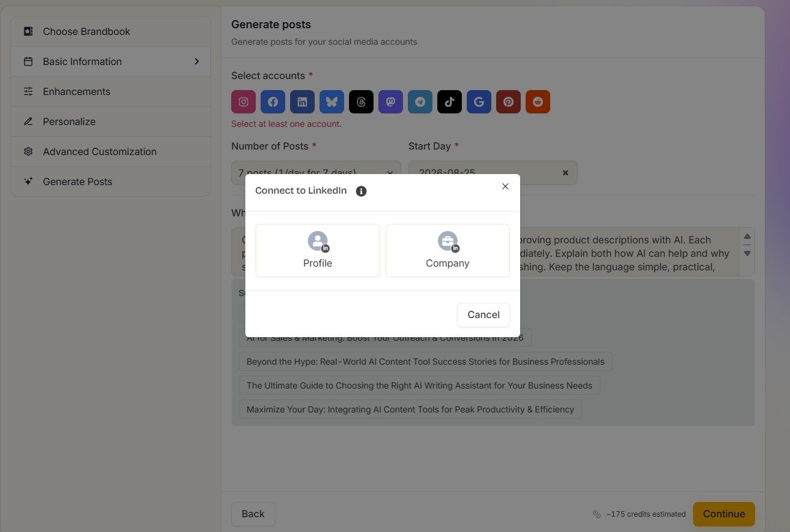Select the Threads account icon
Image resolution: width=790 pixels, height=532 pixels.
click(361, 102)
